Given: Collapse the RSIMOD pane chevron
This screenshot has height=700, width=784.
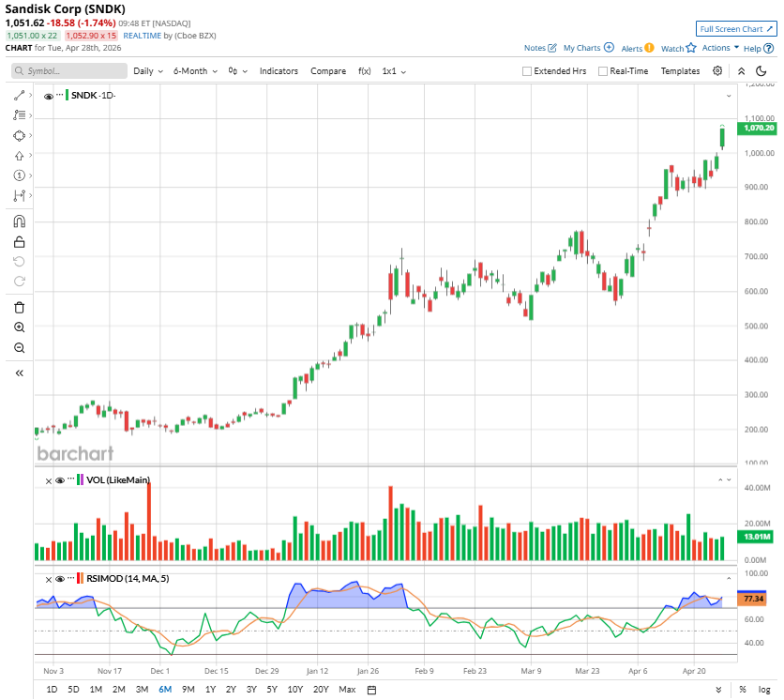Looking at the screenshot, I should click(x=729, y=578).
